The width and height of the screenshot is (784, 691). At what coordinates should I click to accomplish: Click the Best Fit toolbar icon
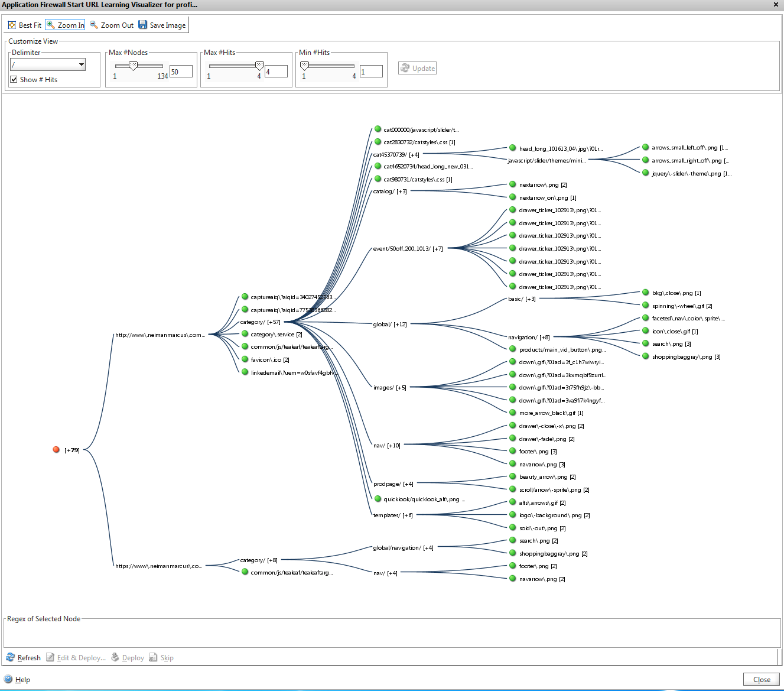(12, 25)
